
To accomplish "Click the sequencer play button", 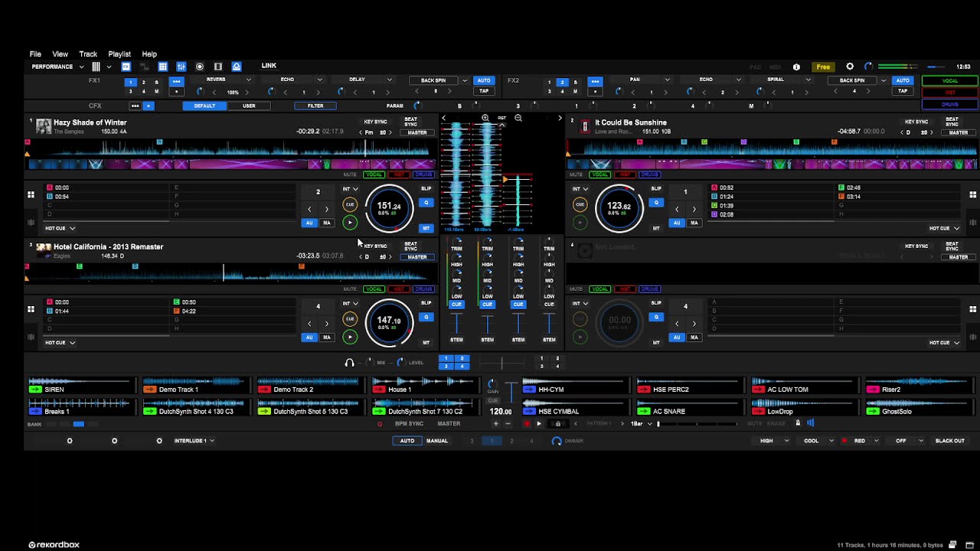I will [539, 423].
